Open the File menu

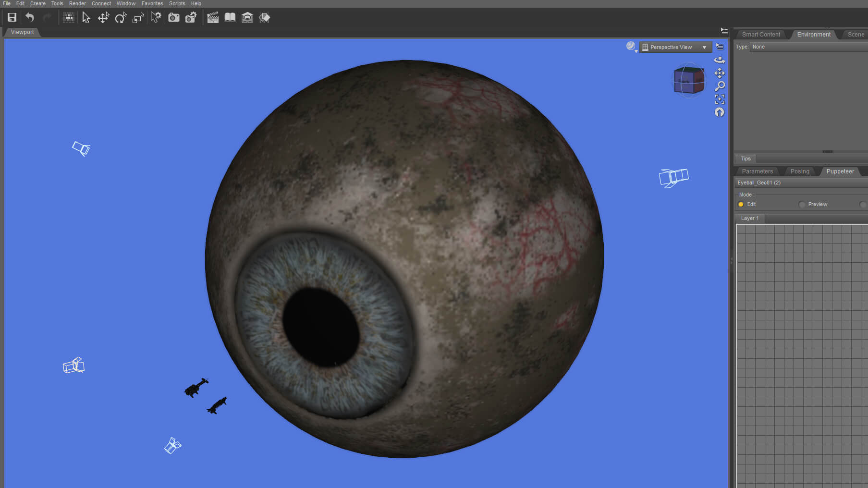7,3
